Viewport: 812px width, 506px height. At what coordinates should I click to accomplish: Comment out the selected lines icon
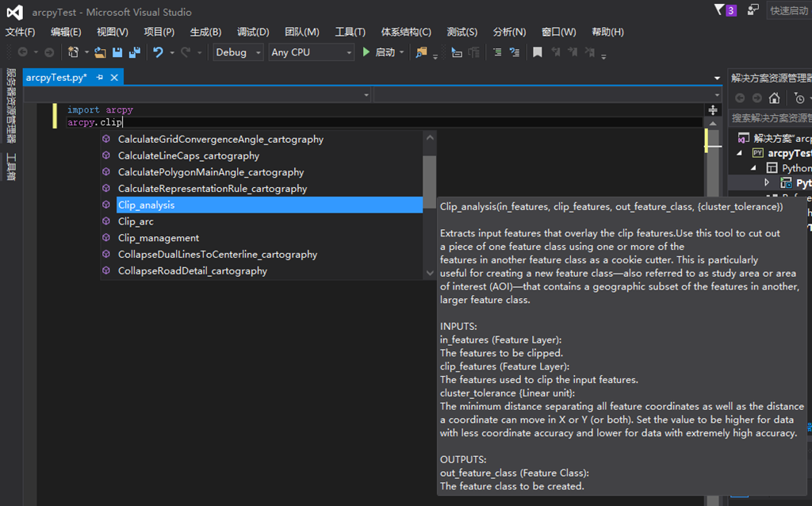click(x=497, y=52)
